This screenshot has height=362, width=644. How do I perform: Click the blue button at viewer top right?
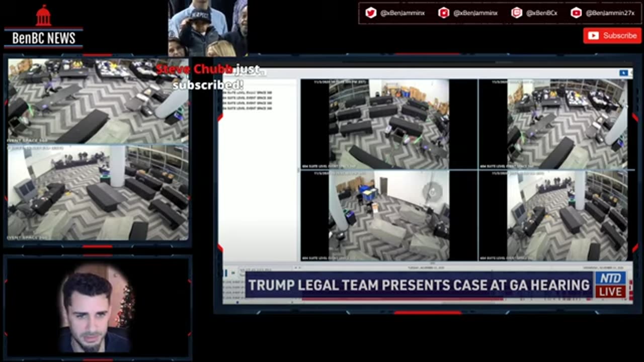[x=624, y=73]
